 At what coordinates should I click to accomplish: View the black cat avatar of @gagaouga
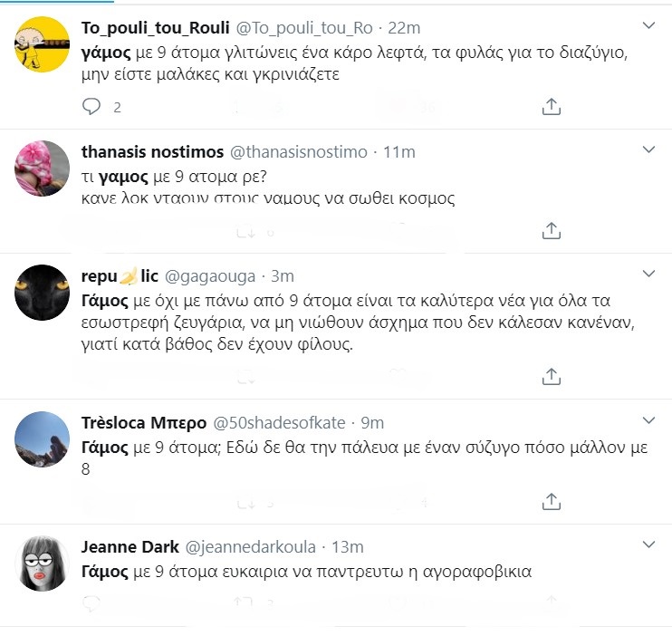point(43,294)
